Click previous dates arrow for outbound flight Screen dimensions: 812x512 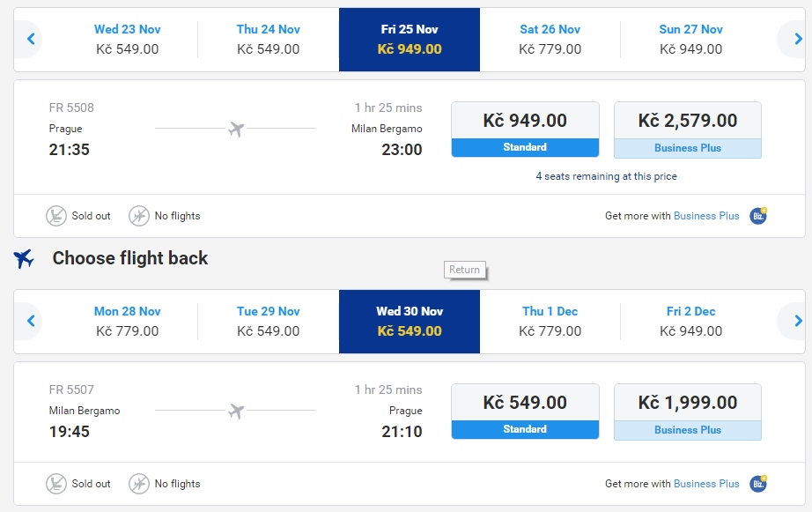[31, 39]
